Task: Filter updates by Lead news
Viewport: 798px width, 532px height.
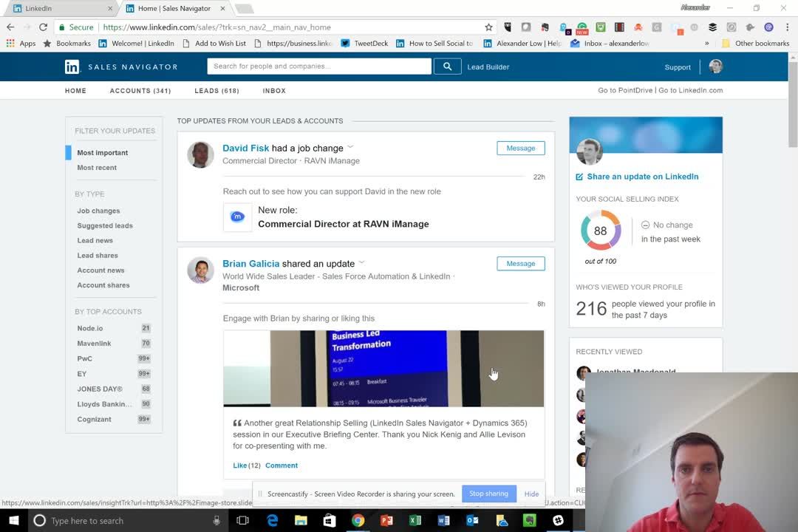Action: [x=95, y=240]
